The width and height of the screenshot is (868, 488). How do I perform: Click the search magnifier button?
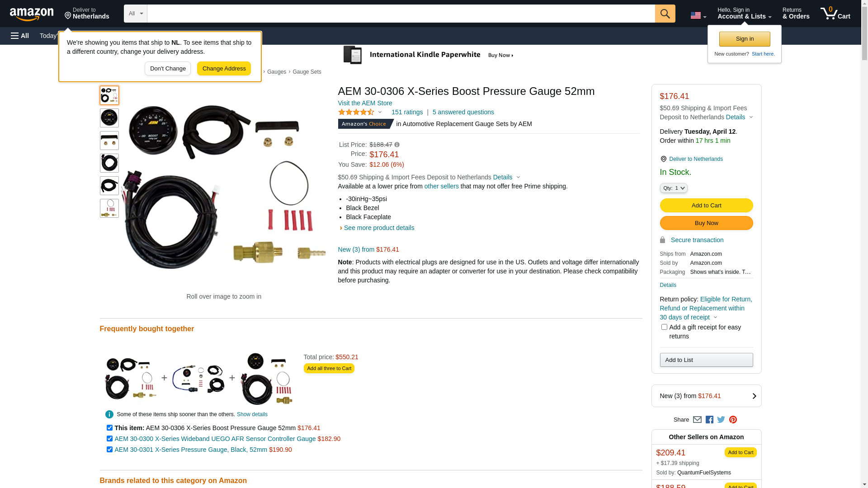(665, 14)
